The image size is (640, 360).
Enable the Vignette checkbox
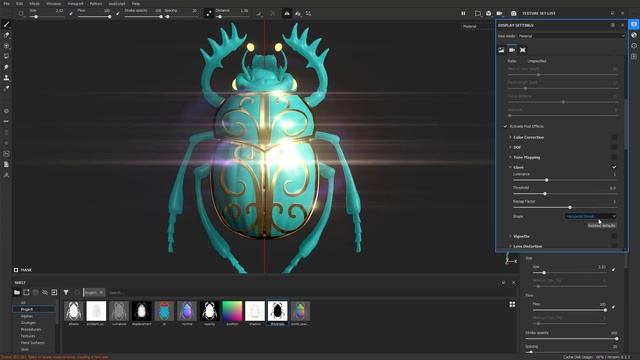(x=614, y=236)
